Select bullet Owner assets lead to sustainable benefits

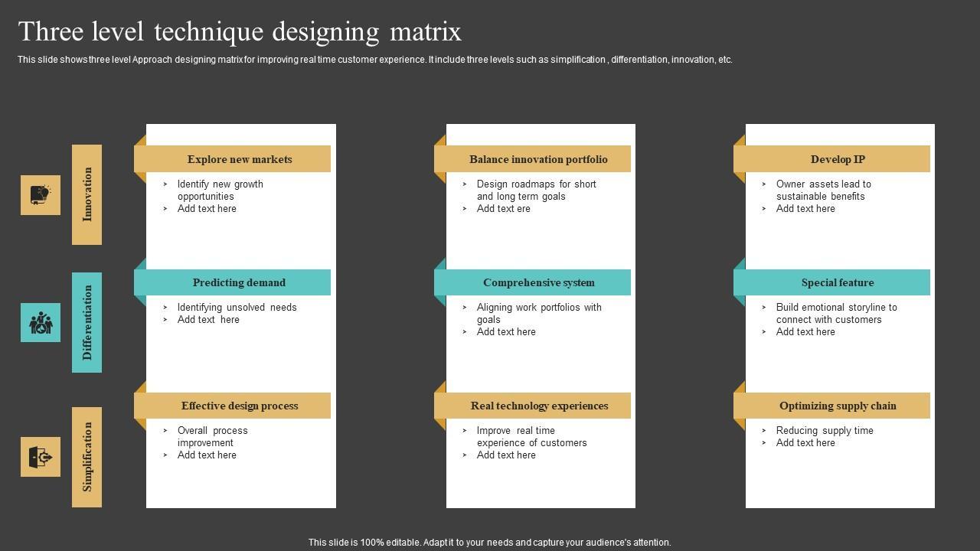tap(824, 190)
